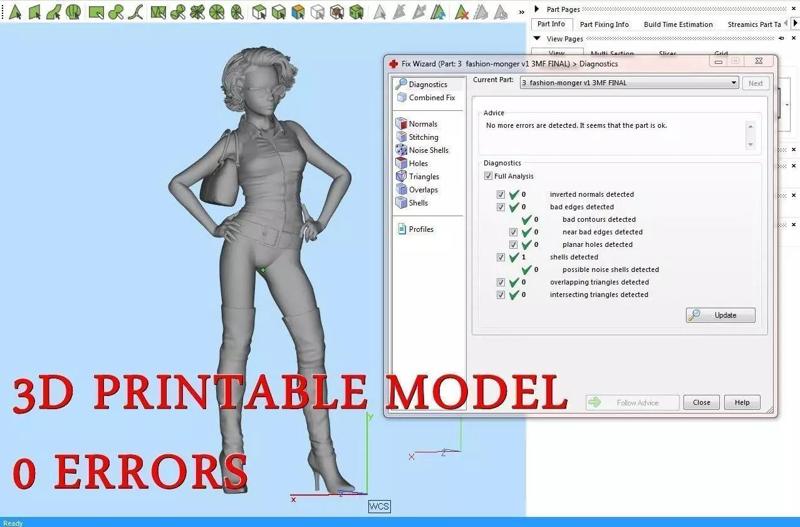Toggle the shells detected checkbox
This screenshot has width=800, height=527.
(501, 257)
